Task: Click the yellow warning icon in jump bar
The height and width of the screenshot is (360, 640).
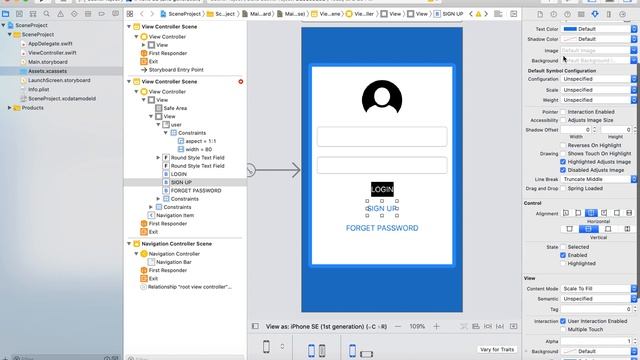Action: point(478,14)
